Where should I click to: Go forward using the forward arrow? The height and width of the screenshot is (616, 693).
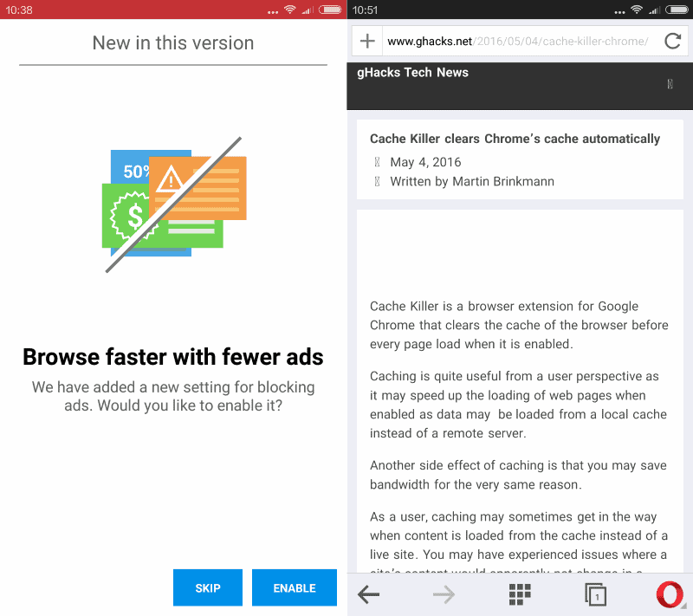pyautogui.click(x=444, y=594)
